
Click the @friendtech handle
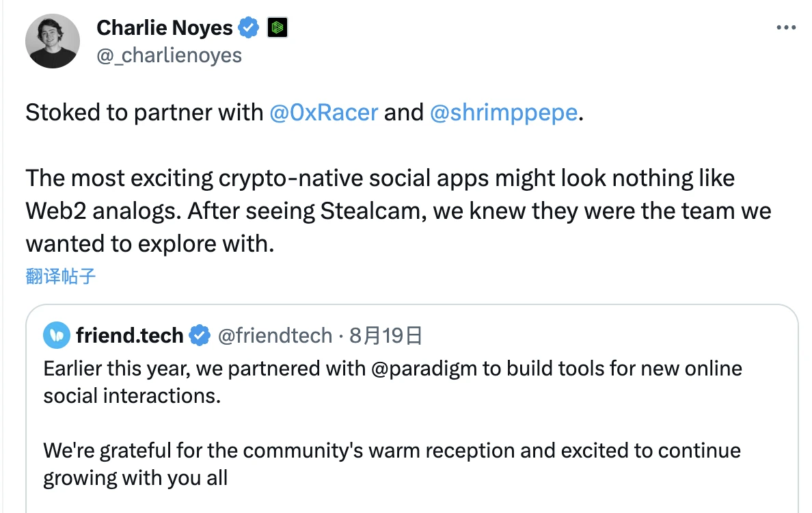pyautogui.click(x=275, y=335)
